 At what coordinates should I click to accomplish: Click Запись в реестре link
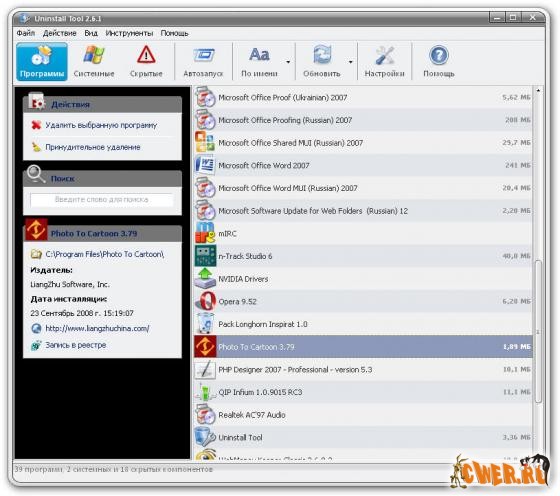[76, 345]
